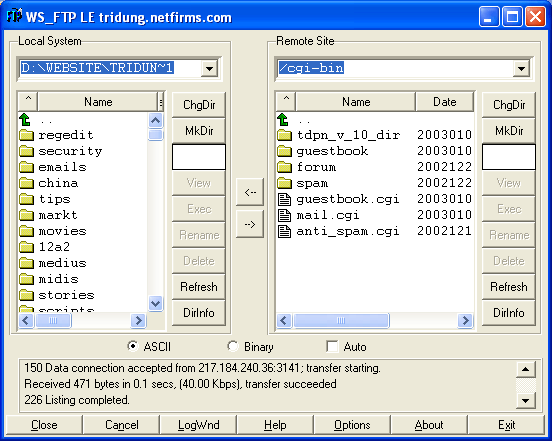552x441 pixels.
Task: Click local horizontal scroll right arrow
Action: coord(138,320)
